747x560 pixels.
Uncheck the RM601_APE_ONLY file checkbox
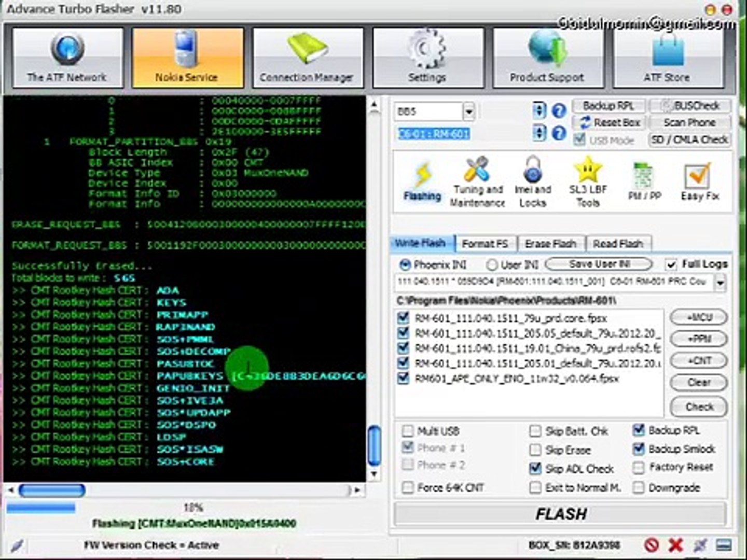(403, 378)
